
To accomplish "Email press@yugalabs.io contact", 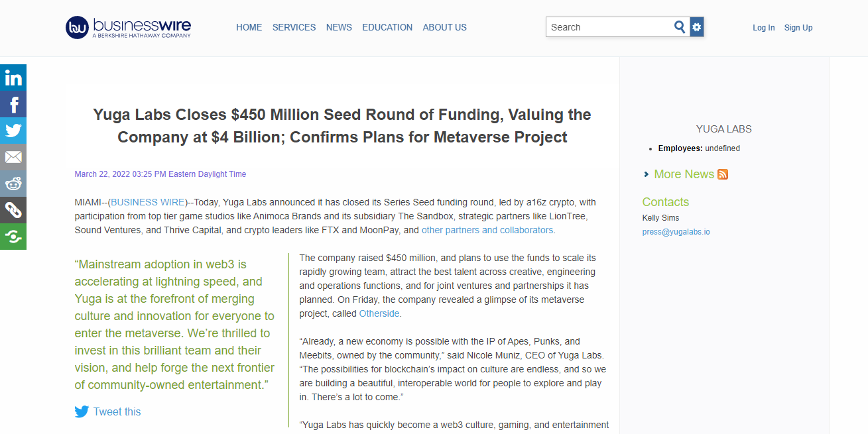I will click(676, 232).
